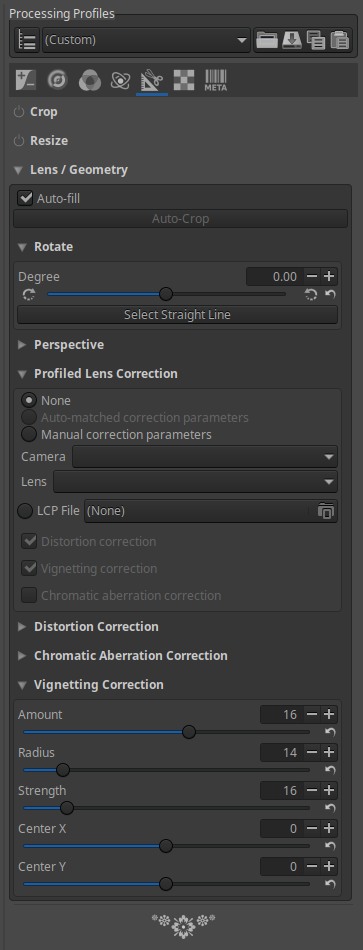The width and height of the screenshot is (363, 950).
Task: Open the Raw tab checkerboard icon
Action: click(184, 80)
